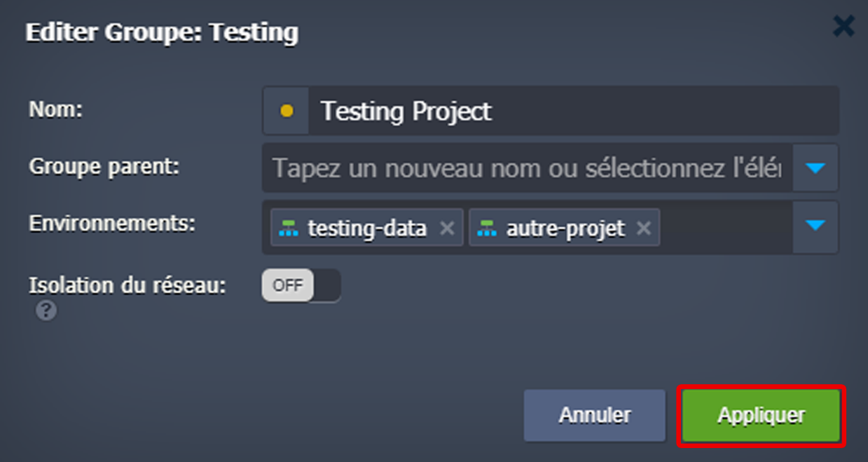868x462 pixels.
Task: Click the autre-projet environment icon
Action: point(486,228)
